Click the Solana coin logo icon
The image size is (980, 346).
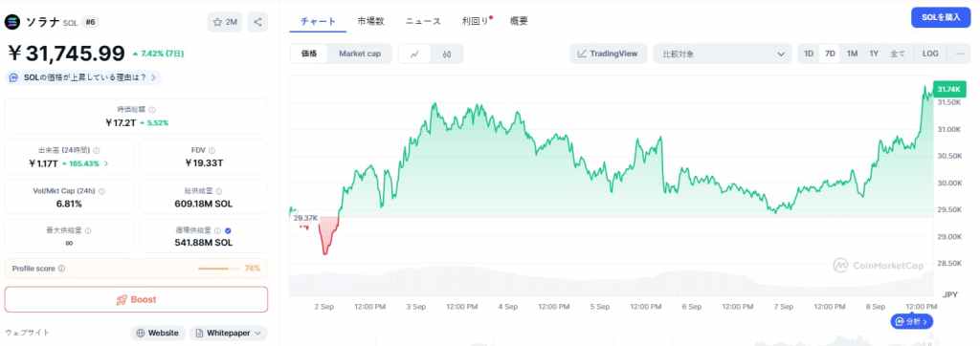coord(11,22)
